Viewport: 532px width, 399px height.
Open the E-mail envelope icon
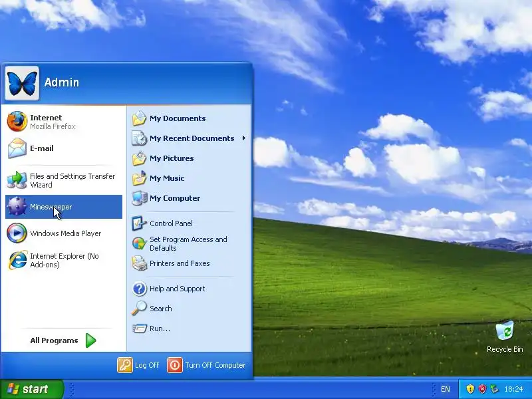(17, 148)
